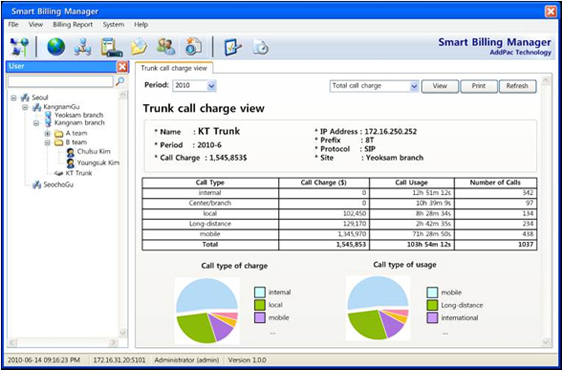Click the Number of Calls column header
This screenshot has width=562, height=370.
coord(495,183)
